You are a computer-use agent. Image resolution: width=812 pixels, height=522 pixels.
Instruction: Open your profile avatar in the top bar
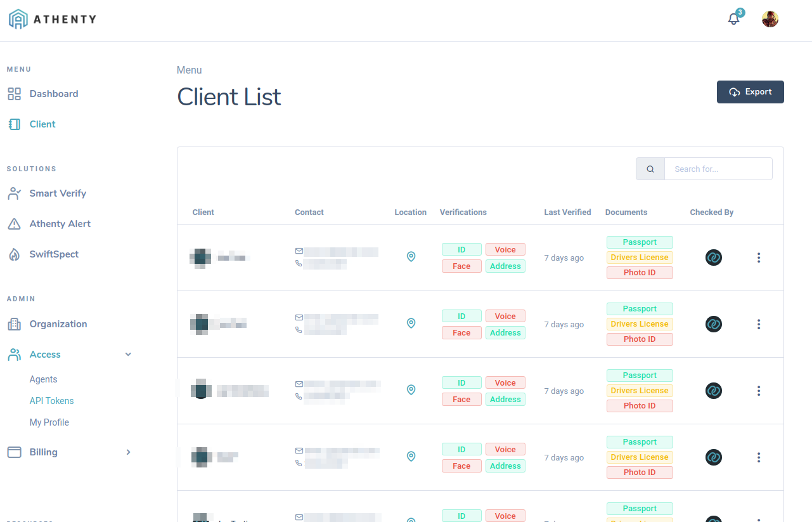(x=770, y=19)
